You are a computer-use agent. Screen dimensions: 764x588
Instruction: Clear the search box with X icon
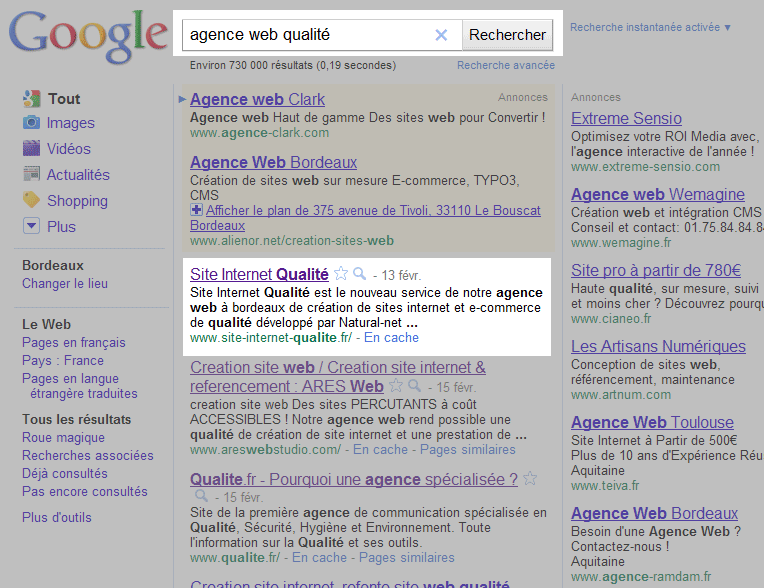[x=441, y=35]
